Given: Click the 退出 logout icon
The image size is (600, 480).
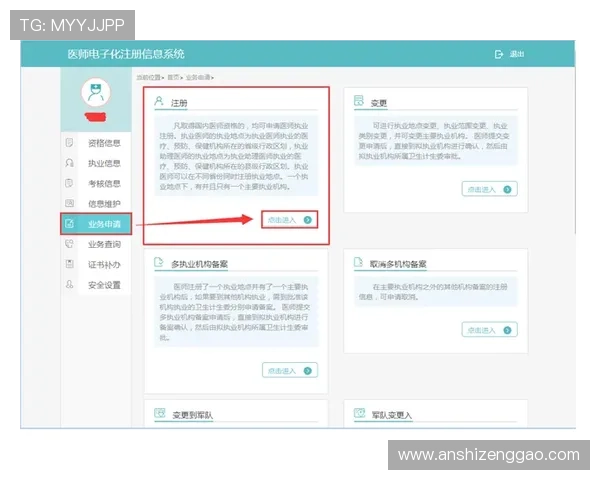Looking at the screenshot, I should click(x=499, y=54).
